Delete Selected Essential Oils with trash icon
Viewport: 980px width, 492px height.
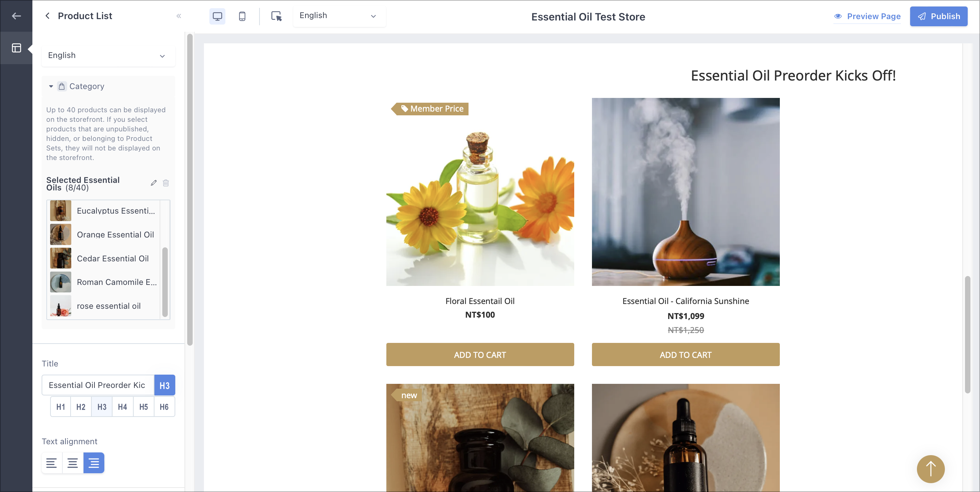pos(166,183)
